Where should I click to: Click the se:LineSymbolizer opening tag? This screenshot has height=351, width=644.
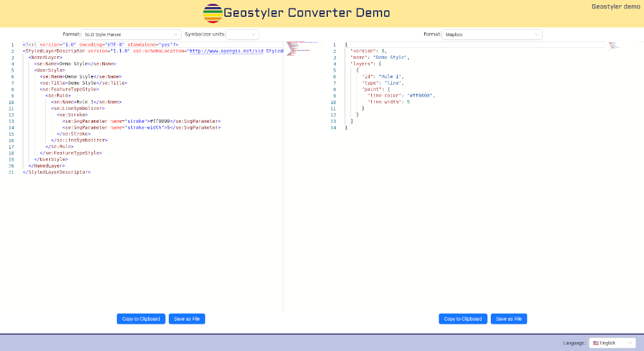click(78, 109)
